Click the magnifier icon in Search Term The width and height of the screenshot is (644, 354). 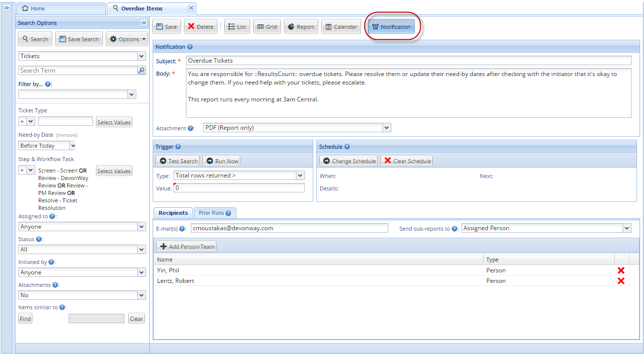[x=141, y=71]
